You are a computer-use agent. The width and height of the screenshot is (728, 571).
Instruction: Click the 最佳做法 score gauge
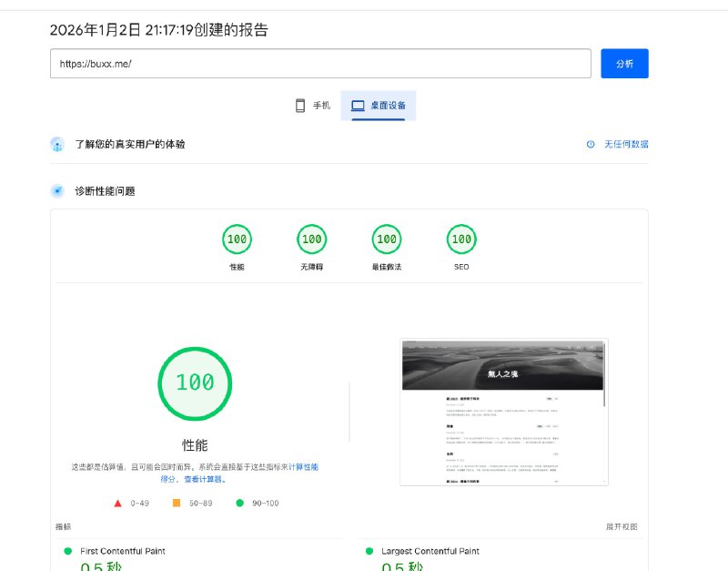(x=387, y=240)
